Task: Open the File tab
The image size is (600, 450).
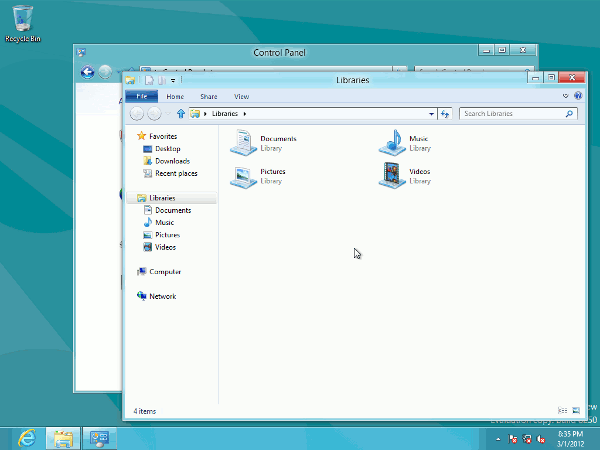Action: click(x=142, y=96)
